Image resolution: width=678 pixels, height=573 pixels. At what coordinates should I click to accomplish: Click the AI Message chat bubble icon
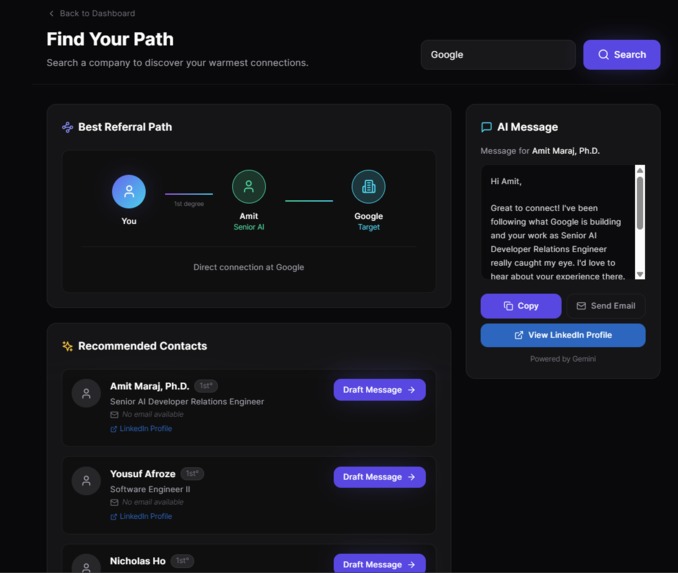point(486,127)
